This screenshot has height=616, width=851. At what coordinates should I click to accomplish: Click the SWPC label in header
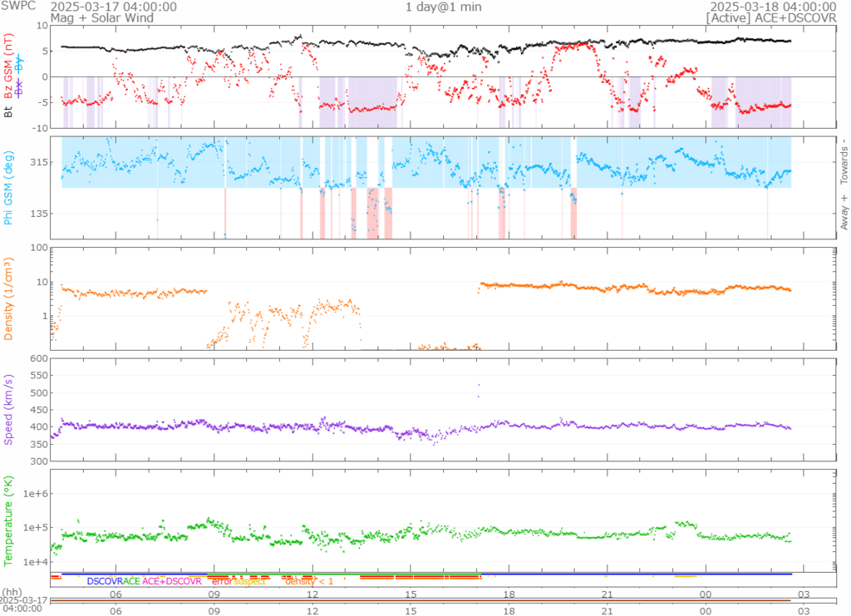pyautogui.click(x=17, y=6)
